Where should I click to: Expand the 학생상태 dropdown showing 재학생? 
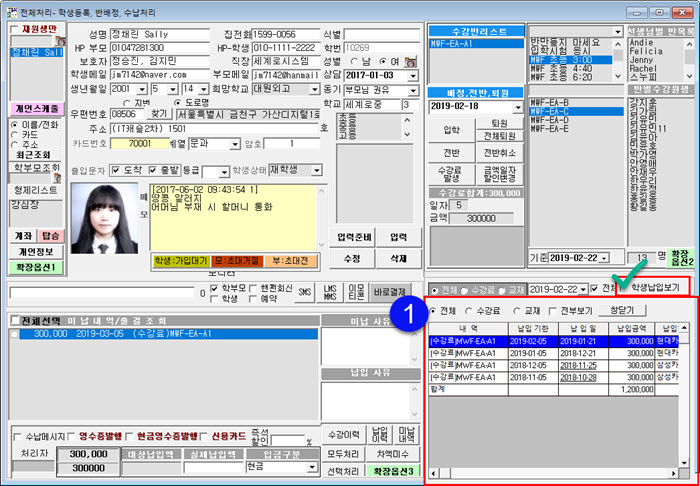[317, 170]
